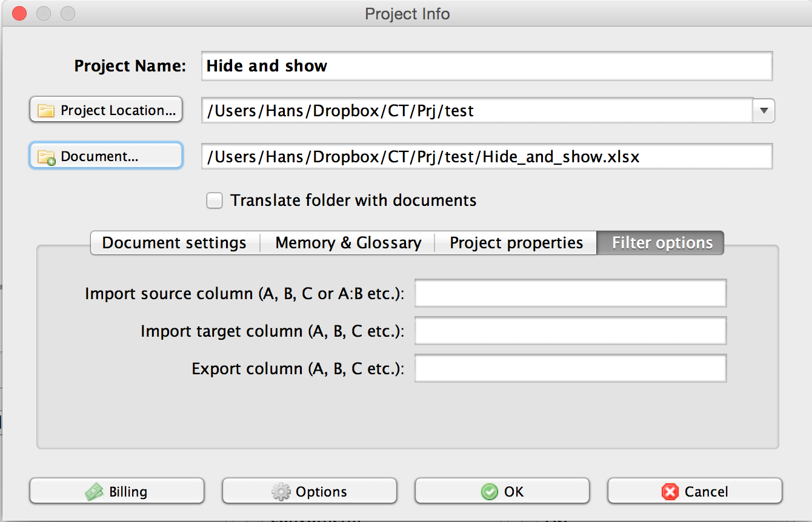Expand the project location dropdown arrow
Viewport: 812px width, 522px height.
(x=764, y=111)
